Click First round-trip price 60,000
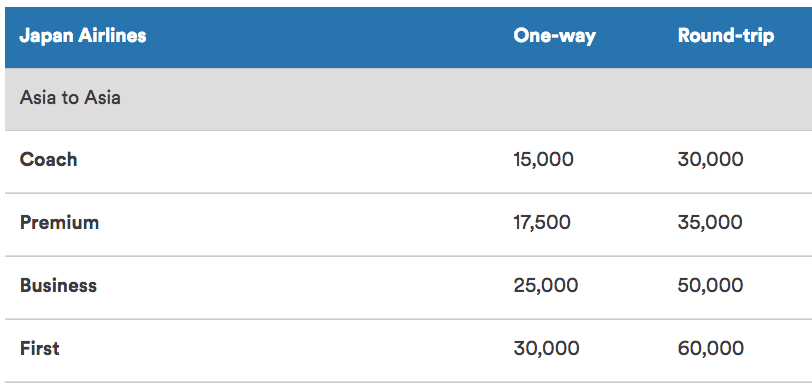Image resolution: width=812 pixels, height=384 pixels. pos(711,348)
